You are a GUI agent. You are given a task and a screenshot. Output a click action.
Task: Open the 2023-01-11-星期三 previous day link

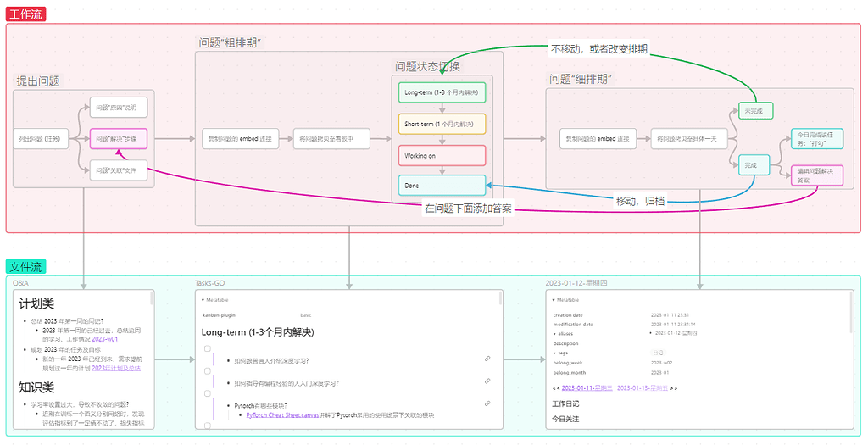(587, 387)
